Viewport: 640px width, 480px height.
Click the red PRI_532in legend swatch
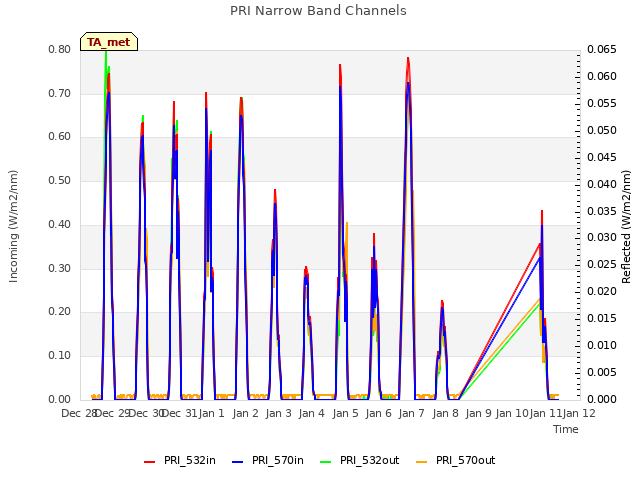[x=150, y=462]
